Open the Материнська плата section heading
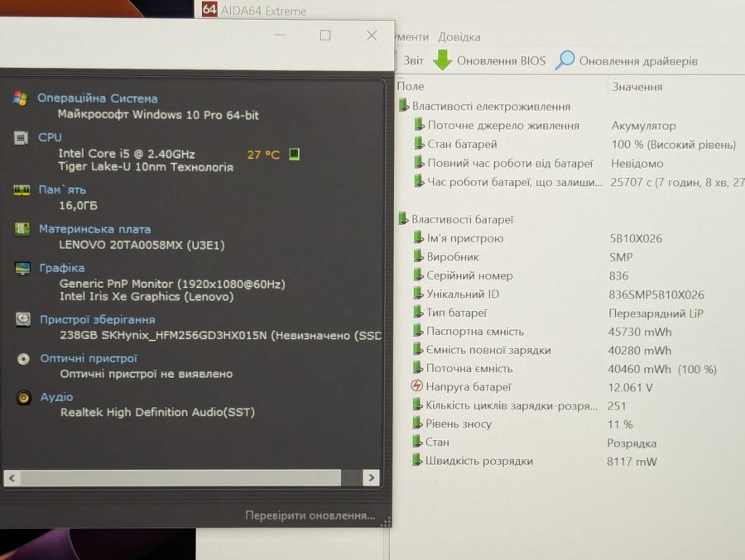The image size is (745, 560). pyautogui.click(x=94, y=229)
